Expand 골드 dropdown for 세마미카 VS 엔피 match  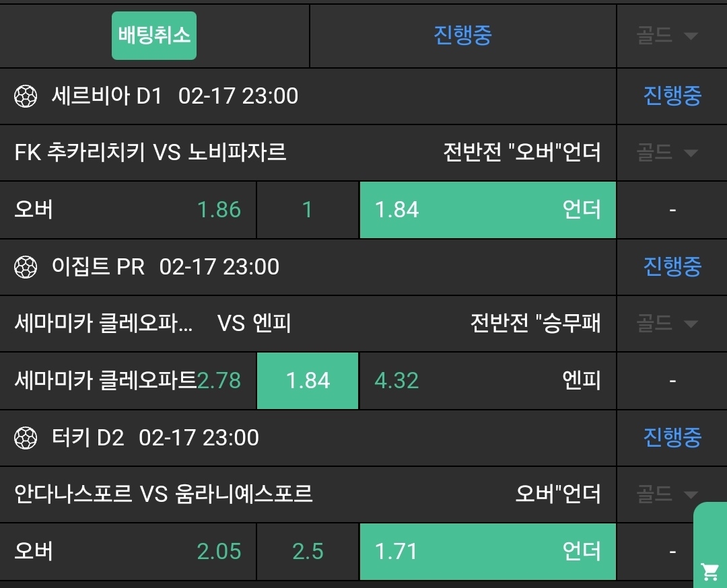point(666,324)
